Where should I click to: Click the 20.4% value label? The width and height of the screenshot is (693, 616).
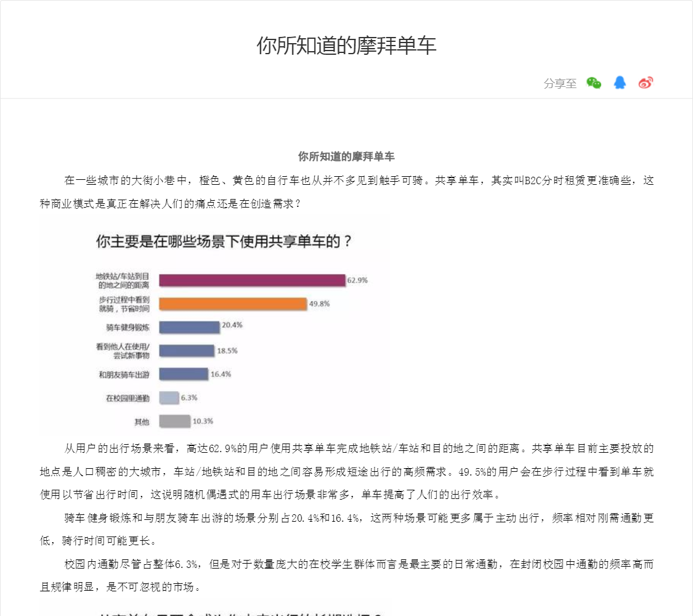(x=232, y=325)
